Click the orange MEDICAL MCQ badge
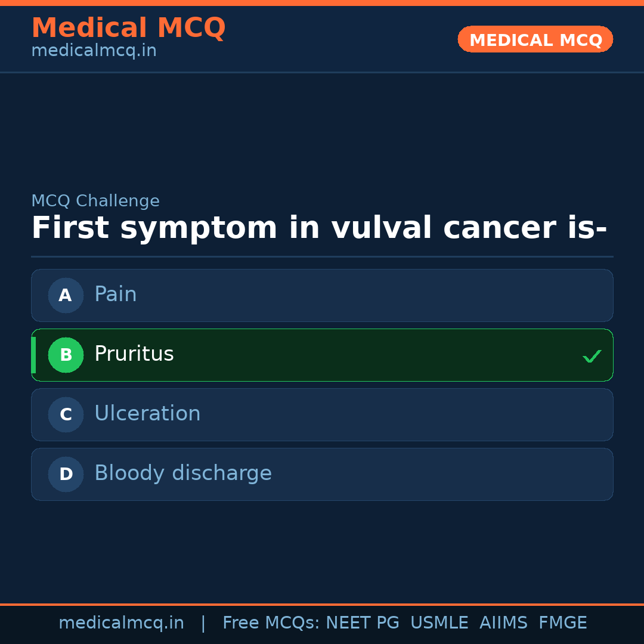The height and width of the screenshot is (644, 644). tap(535, 39)
